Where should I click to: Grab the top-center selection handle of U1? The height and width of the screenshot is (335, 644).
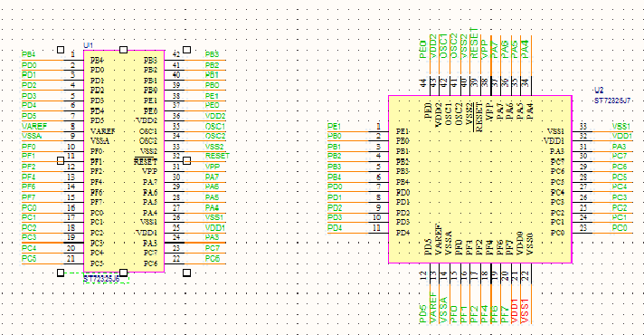[123, 50]
